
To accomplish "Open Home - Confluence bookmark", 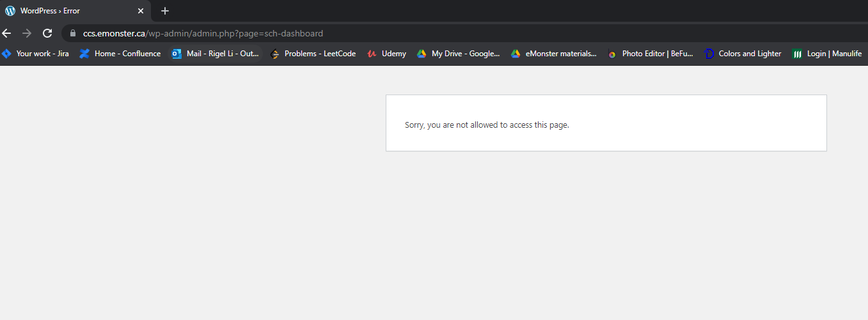I will point(120,54).
